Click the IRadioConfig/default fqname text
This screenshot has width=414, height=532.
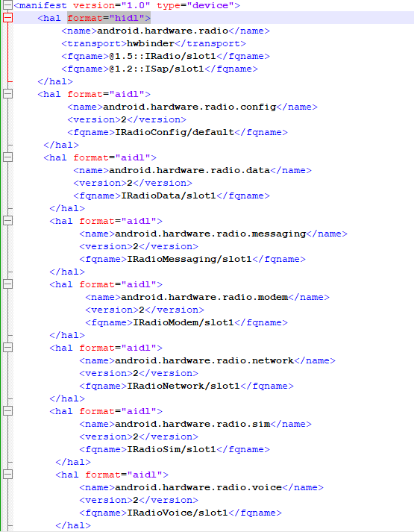pyautogui.click(x=175, y=132)
